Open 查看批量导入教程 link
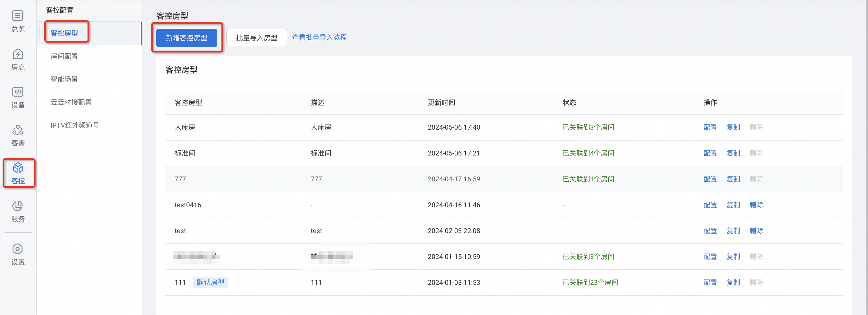The height and width of the screenshot is (315, 868). click(319, 37)
